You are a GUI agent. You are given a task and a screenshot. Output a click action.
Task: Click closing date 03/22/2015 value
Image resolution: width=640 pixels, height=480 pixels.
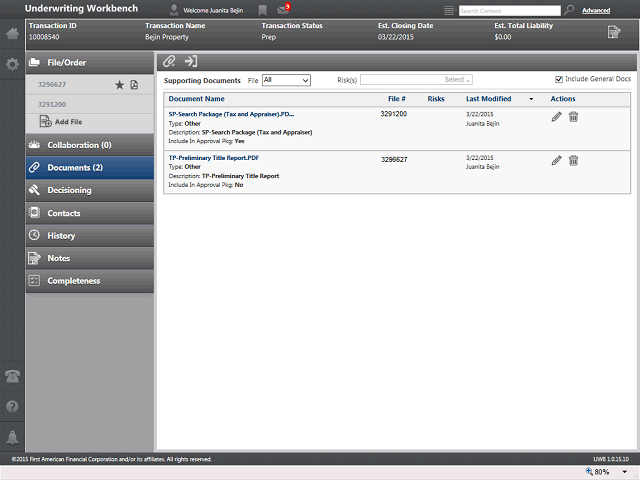click(396, 37)
